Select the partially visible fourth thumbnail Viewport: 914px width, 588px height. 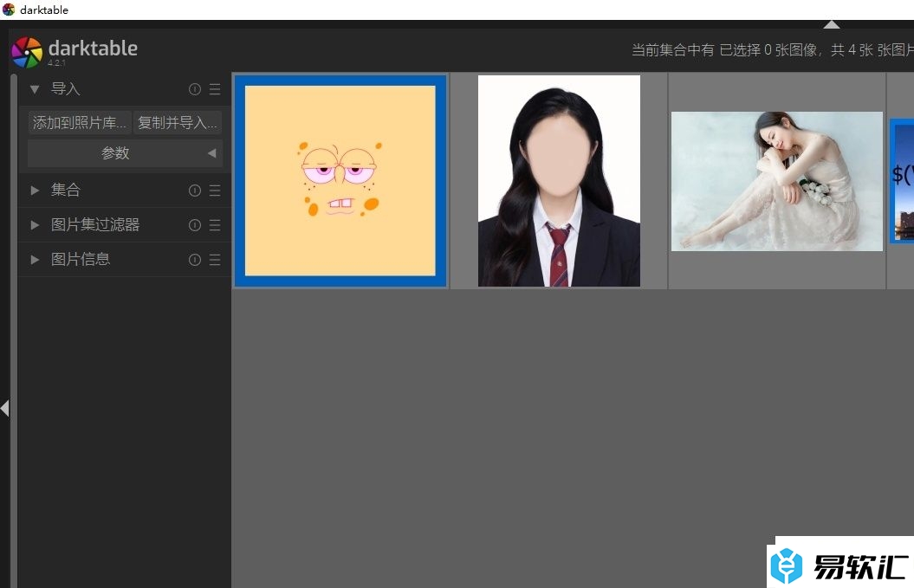(901, 181)
